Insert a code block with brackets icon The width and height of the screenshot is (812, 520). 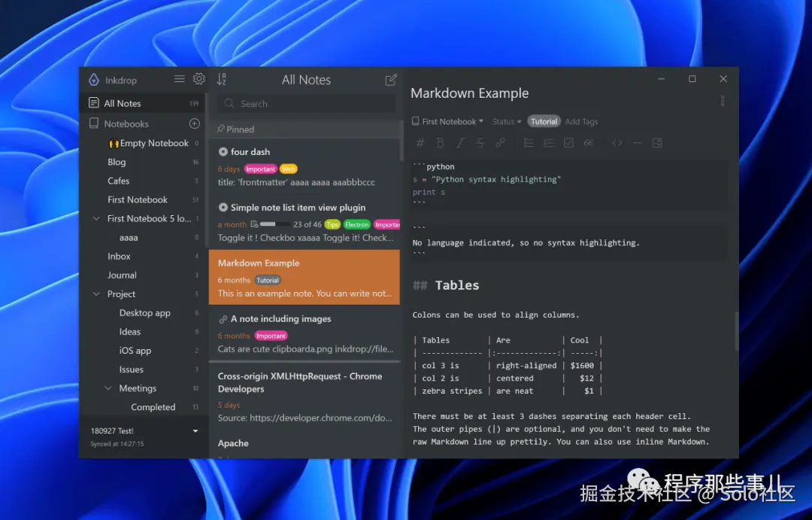tap(617, 142)
